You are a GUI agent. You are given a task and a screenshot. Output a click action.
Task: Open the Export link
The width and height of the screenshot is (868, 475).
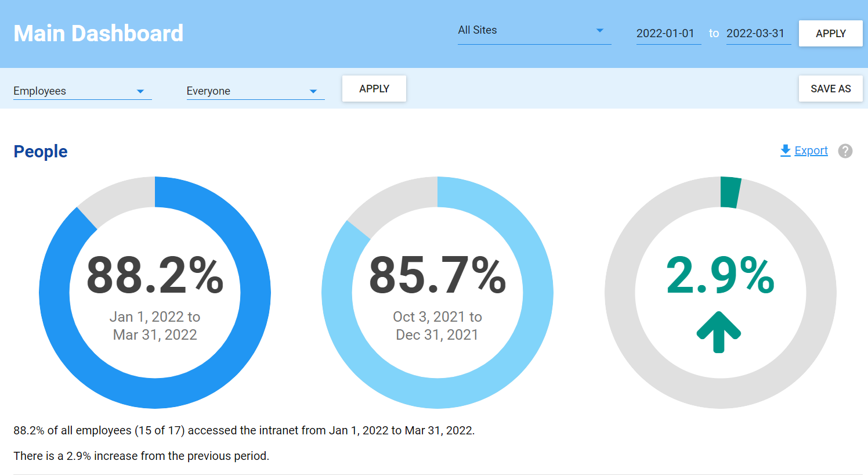click(811, 151)
